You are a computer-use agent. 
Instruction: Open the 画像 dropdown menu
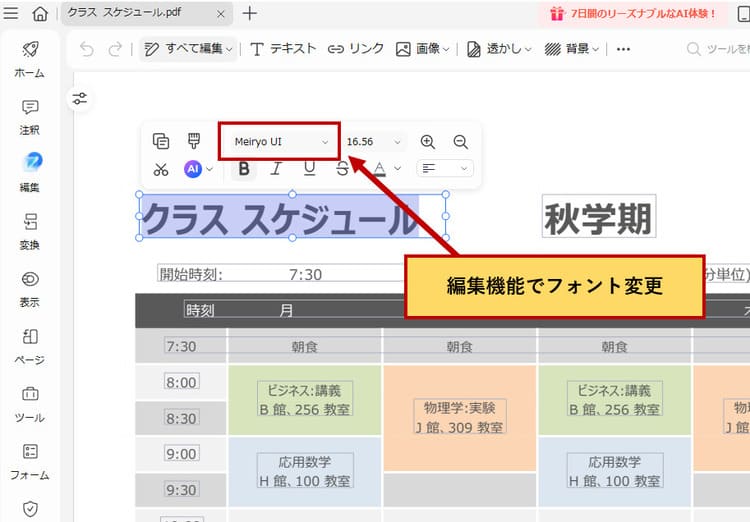click(x=422, y=49)
